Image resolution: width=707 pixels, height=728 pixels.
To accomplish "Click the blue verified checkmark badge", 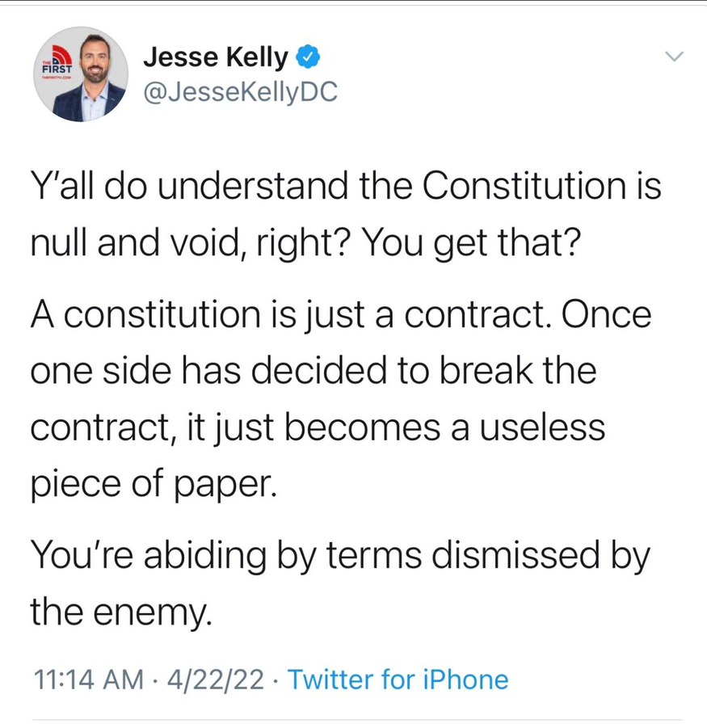I will coord(310,57).
